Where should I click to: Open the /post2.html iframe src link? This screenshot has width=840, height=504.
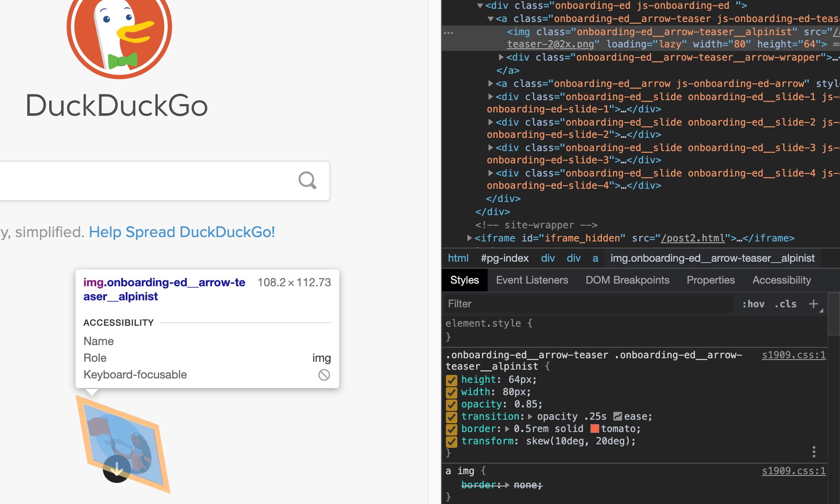693,238
